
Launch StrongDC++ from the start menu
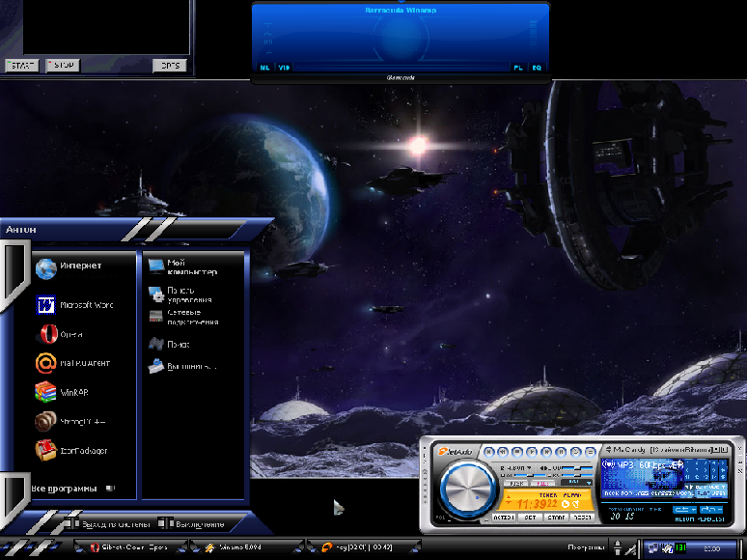[x=70, y=421]
